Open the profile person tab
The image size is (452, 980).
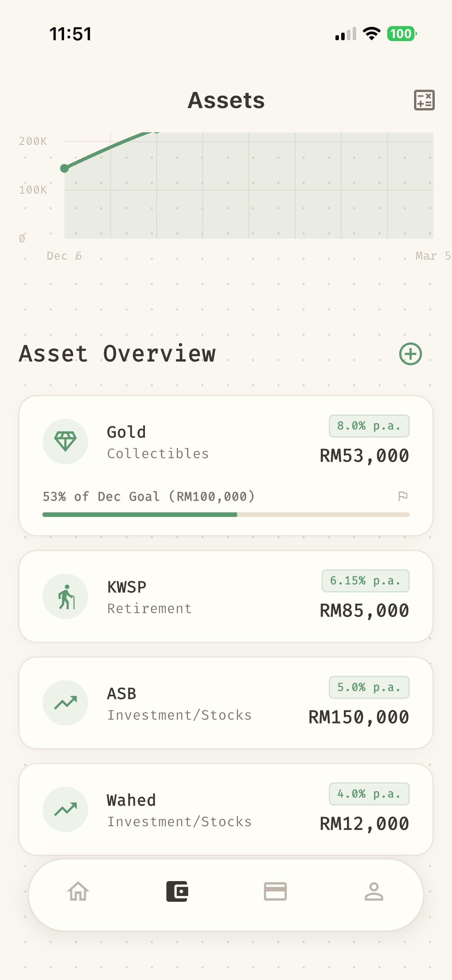pyautogui.click(x=374, y=891)
